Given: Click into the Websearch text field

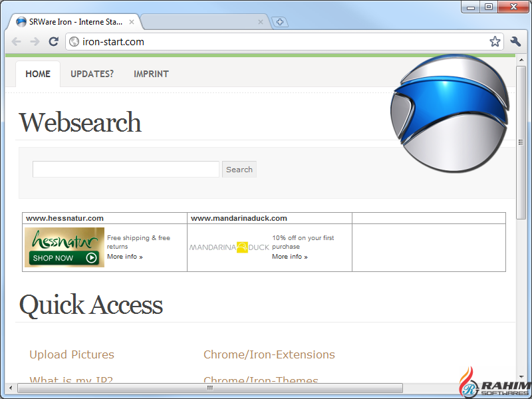Looking at the screenshot, I should (126, 170).
